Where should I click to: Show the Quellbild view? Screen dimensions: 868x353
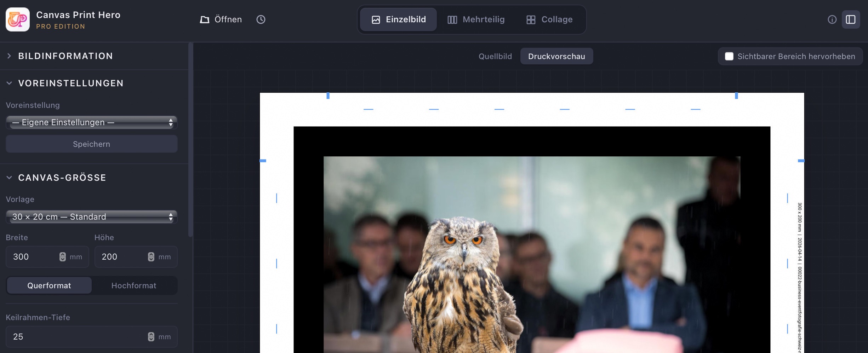click(x=495, y=56)
